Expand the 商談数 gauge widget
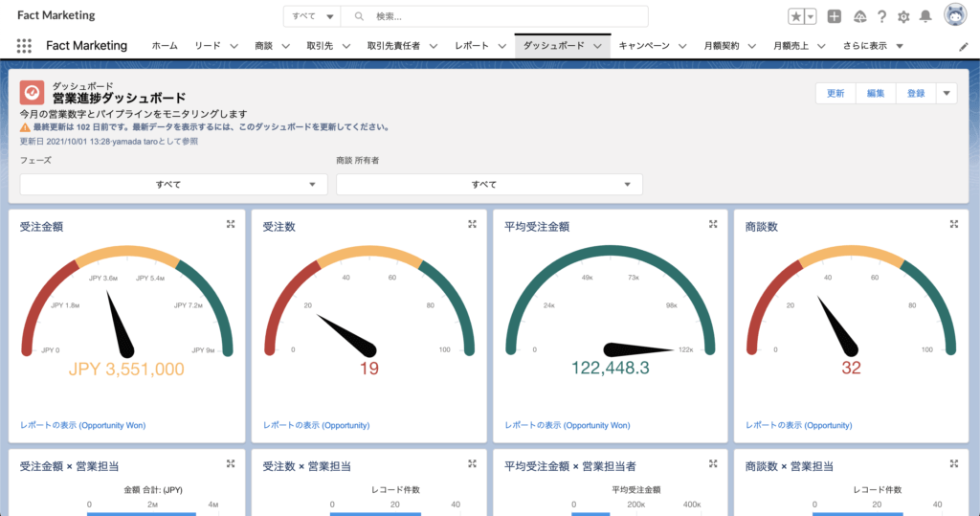 (x=954, y=224)
